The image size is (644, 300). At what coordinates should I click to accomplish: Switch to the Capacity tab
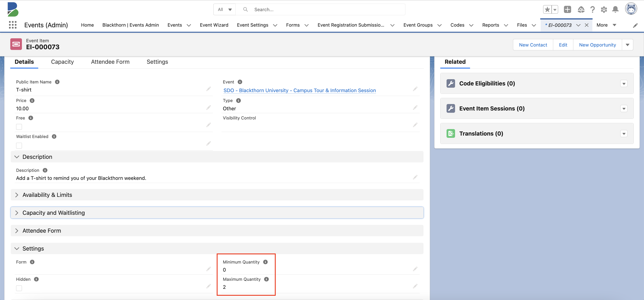[x=62, y=62]
